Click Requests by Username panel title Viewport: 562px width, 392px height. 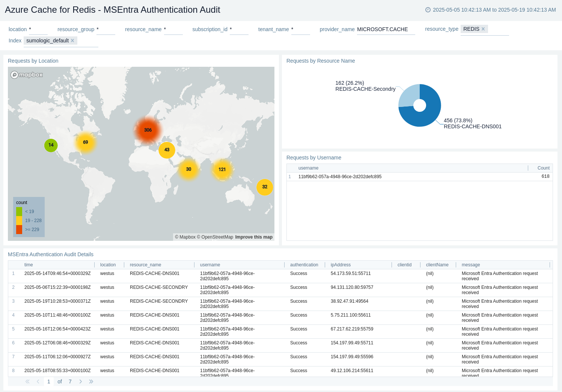(x=314, y=158)
